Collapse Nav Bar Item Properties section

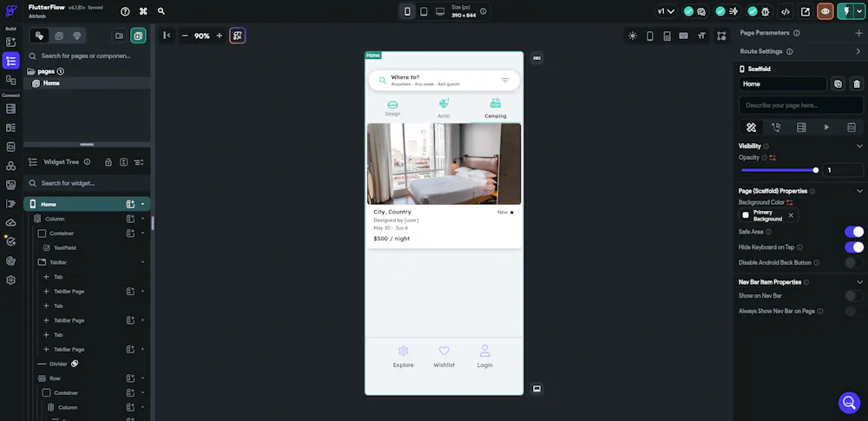[859, 282]
